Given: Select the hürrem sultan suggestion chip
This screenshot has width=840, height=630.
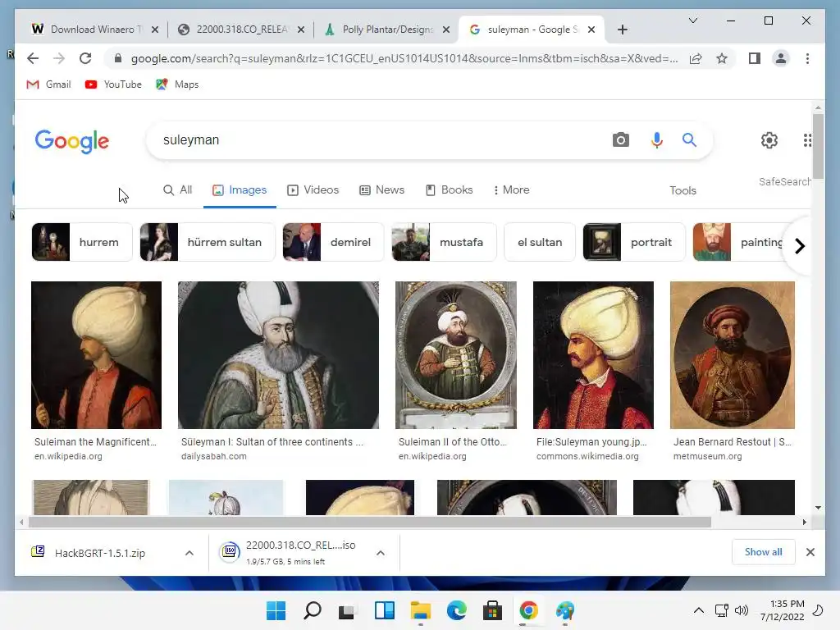Looking at the screenshot, I should pos(208,242).
